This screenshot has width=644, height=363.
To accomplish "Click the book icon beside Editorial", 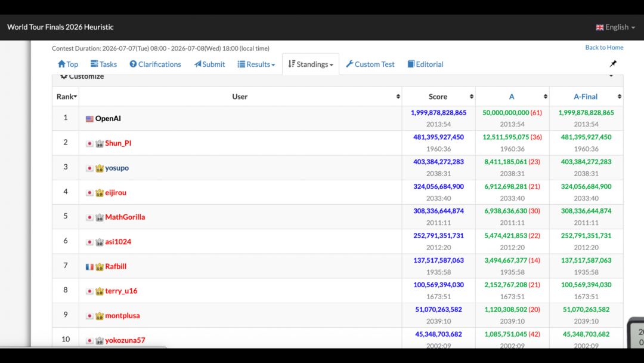I will [411, 64].
